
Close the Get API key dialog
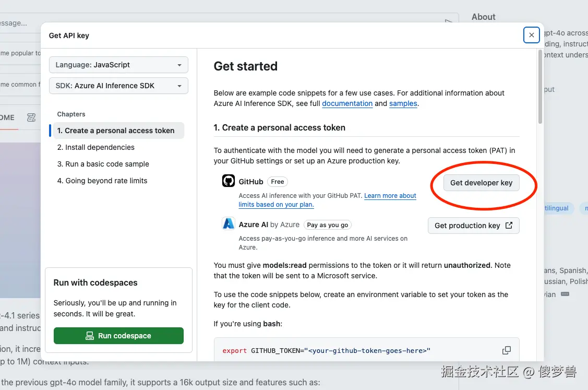pyautogui.click(x=531, y=35)
